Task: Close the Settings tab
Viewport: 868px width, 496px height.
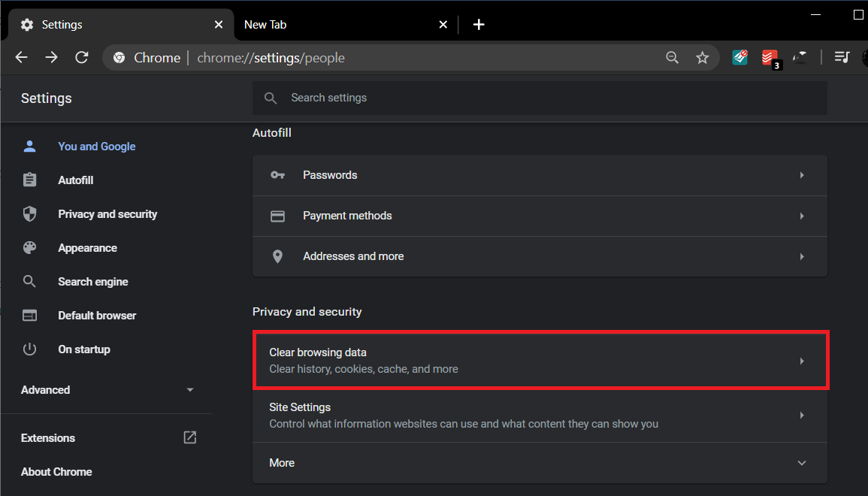Action: pyautogui.click(x=219, y=24)
